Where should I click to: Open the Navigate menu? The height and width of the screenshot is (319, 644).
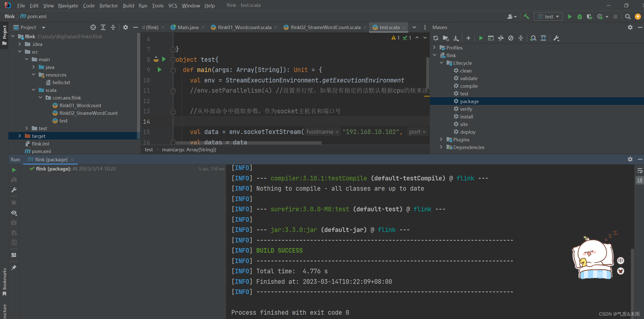(68, 5)
